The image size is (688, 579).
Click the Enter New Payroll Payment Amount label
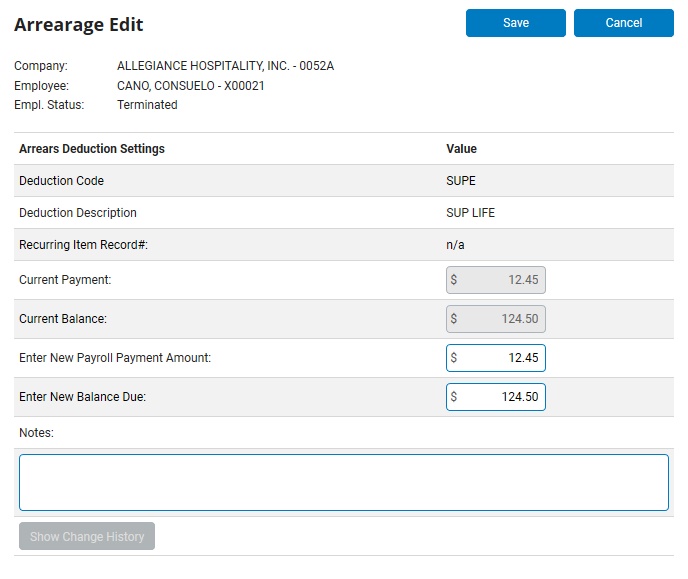tap(115, 358)
